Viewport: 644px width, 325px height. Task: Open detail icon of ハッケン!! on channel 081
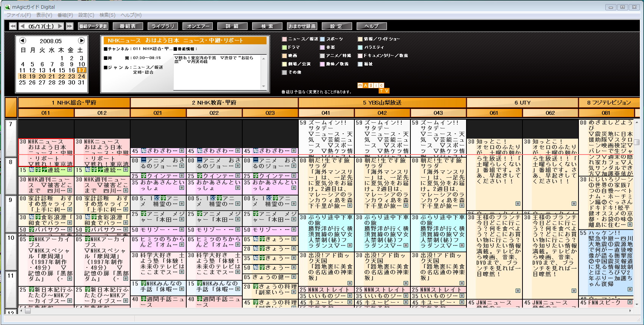(630, 289)
